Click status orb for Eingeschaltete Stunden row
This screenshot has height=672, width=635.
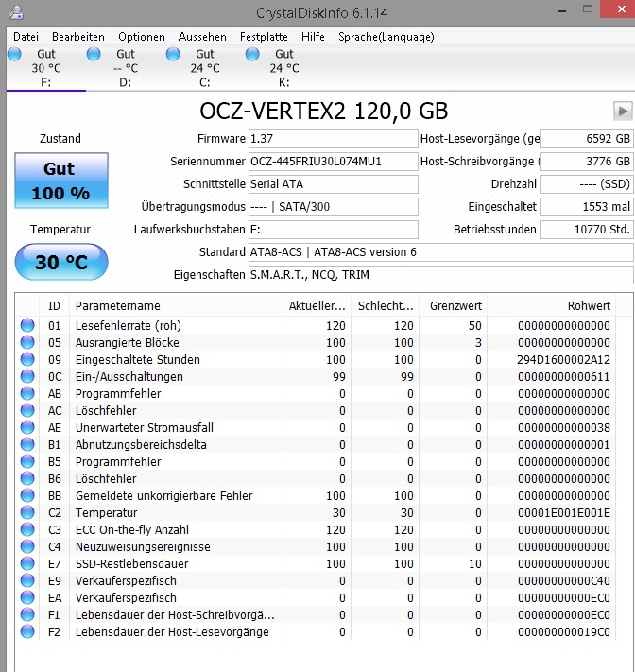[x=27, y=359]
